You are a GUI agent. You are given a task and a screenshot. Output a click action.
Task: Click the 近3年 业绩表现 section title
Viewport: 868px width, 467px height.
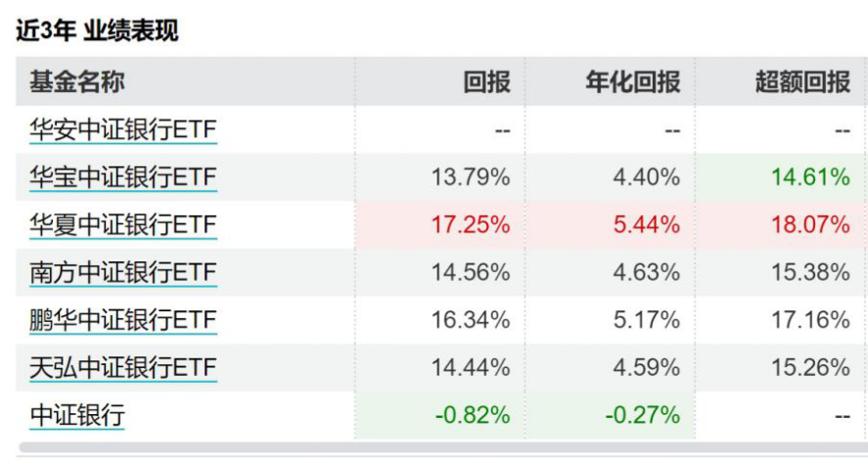[97, 31]
